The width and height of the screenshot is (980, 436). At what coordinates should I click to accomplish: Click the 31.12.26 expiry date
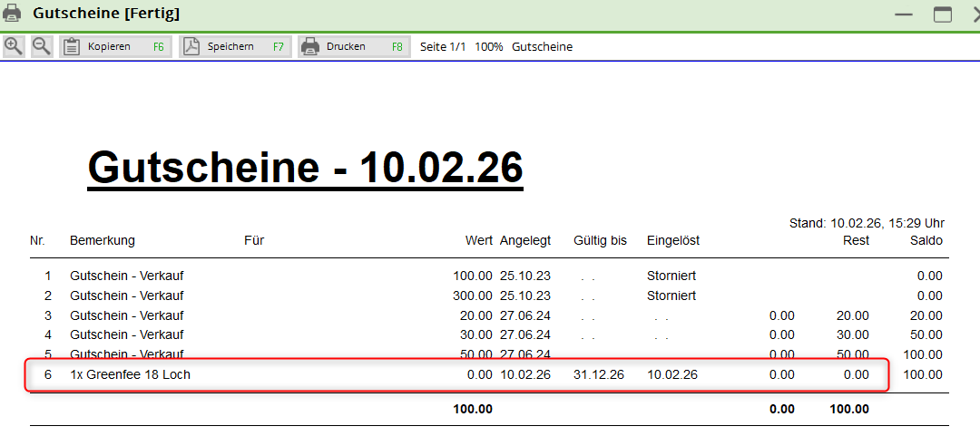point(599,374)
